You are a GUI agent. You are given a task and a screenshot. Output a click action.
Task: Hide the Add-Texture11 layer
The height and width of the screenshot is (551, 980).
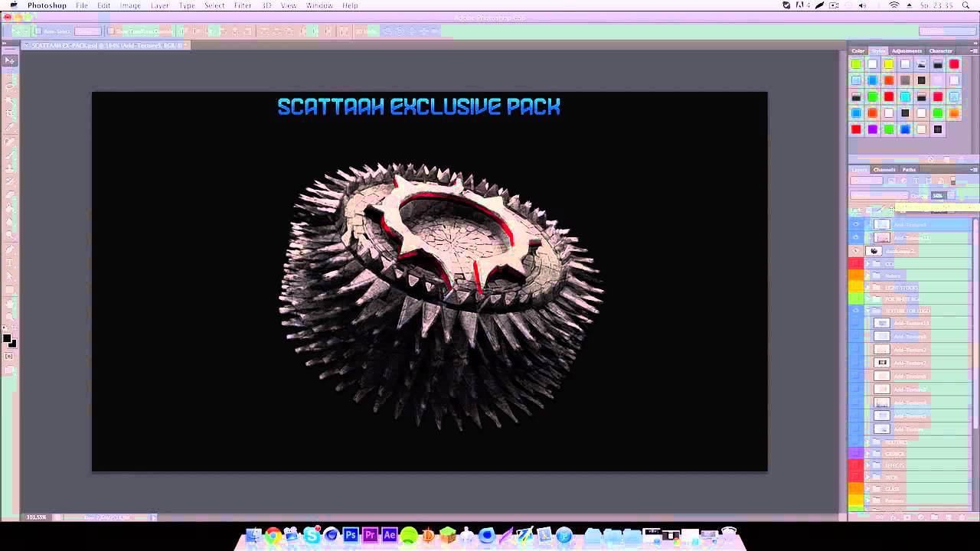(856, 237)
